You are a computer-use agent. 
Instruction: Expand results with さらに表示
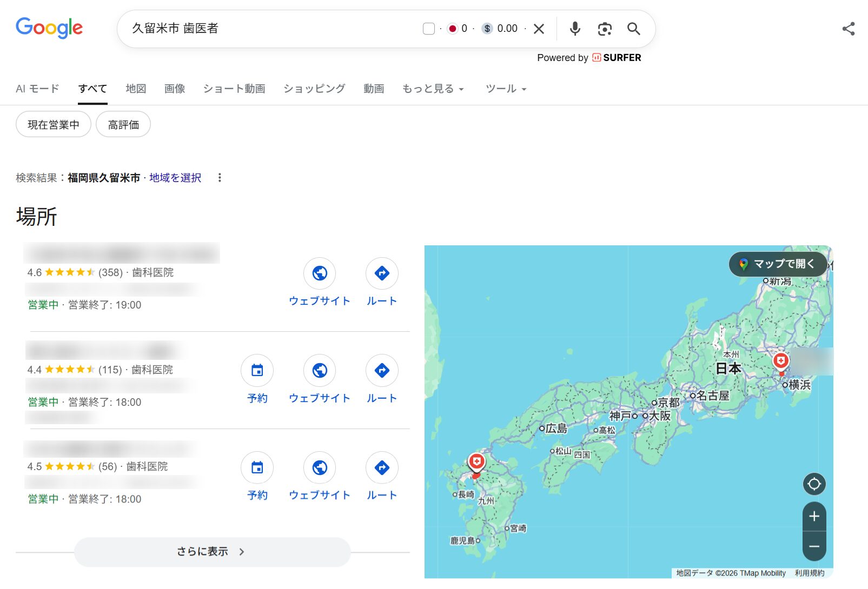[x=211, y=551]
